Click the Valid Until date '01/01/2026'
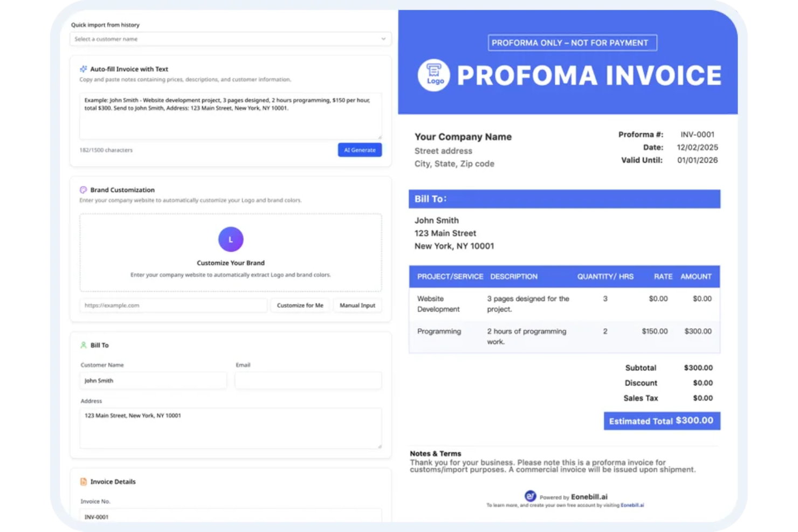Screen dimensions: 798x532 point(697,160)
